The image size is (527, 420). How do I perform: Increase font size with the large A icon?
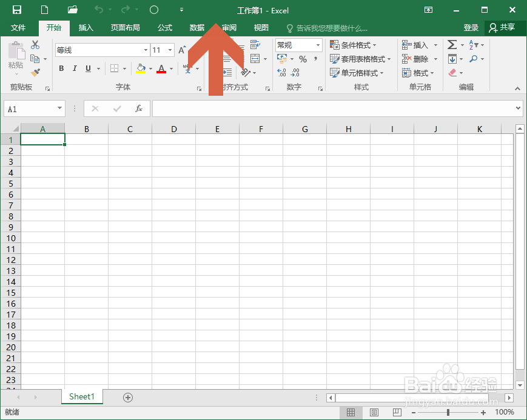tap(182, 50)
